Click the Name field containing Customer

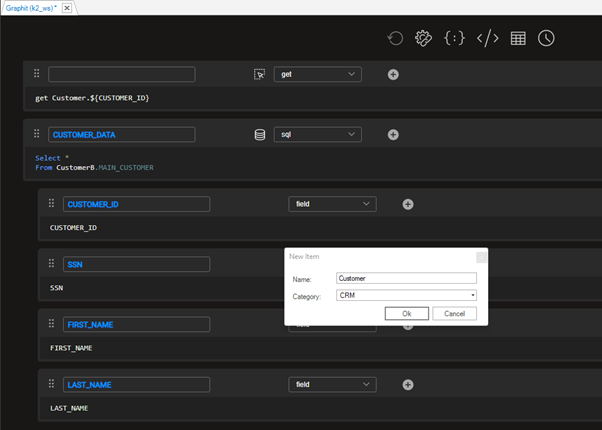(x=406, y=278)
